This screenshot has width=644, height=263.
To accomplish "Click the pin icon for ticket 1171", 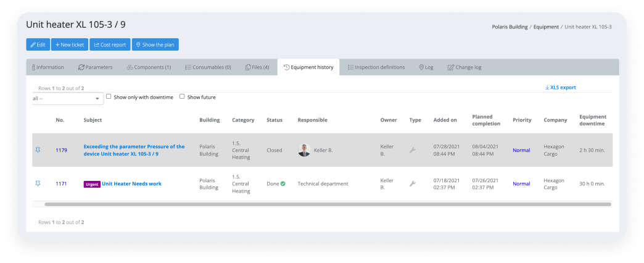I will click(38, 183).
